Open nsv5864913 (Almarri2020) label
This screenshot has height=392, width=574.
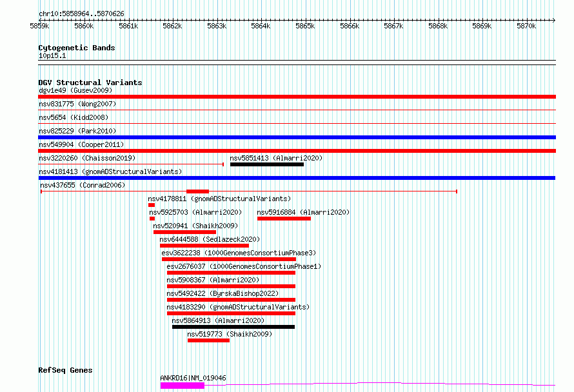click(218, 320)
